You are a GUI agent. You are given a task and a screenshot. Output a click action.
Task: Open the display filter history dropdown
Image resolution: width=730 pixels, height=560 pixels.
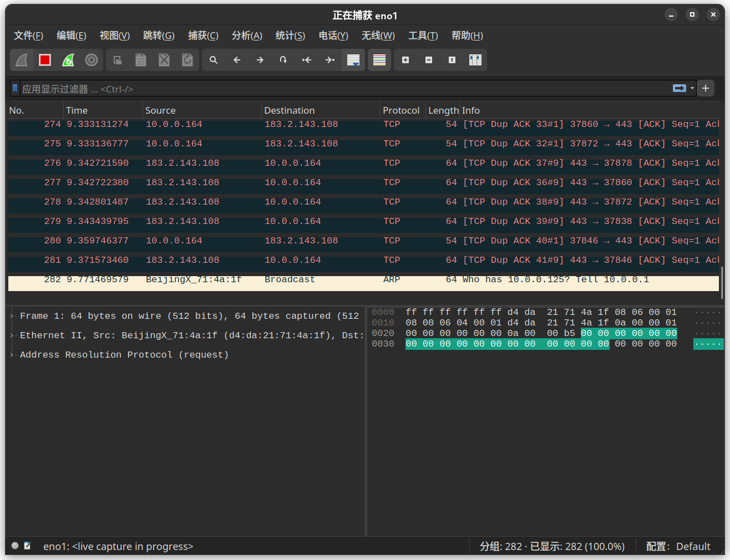[x=692, y=88]
